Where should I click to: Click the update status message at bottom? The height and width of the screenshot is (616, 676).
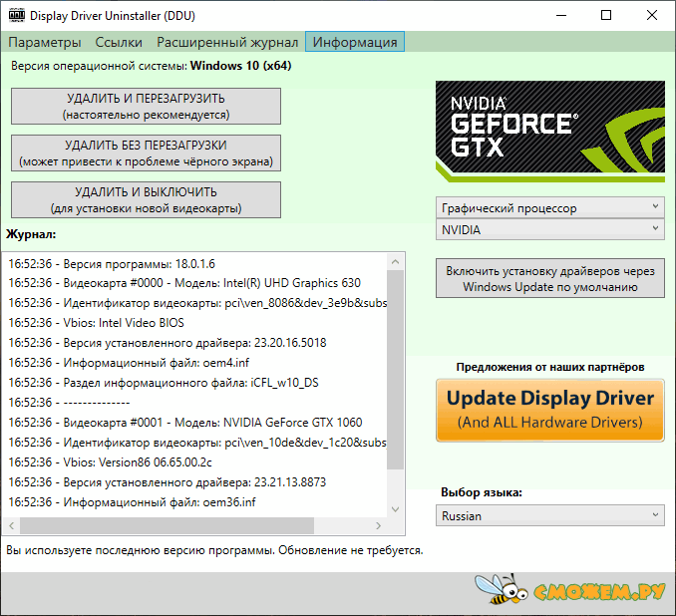(x=214, y=550)
